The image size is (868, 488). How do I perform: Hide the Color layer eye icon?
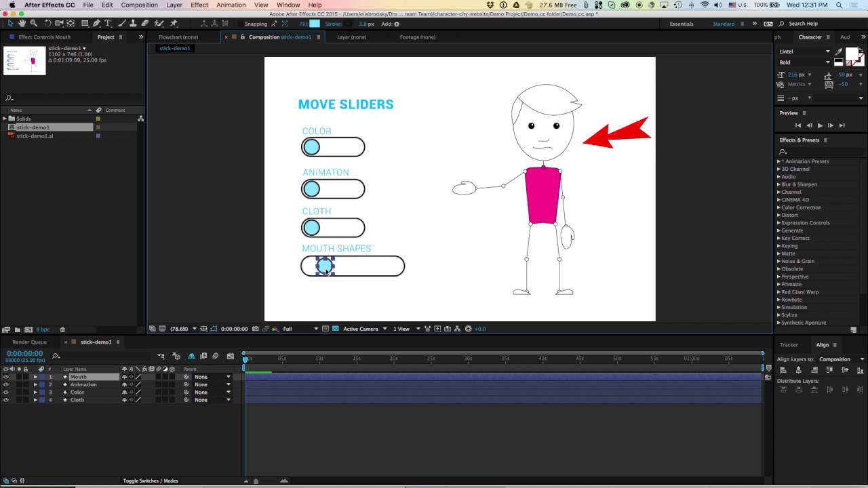(x=5, y=392)
